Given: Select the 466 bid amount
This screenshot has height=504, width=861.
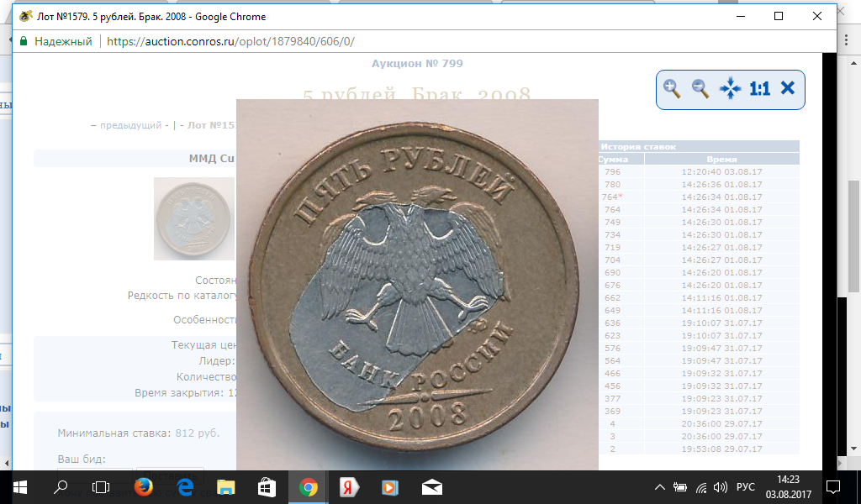Looking at the screenshot, I should pyautogui.click(x=612, y=374).
